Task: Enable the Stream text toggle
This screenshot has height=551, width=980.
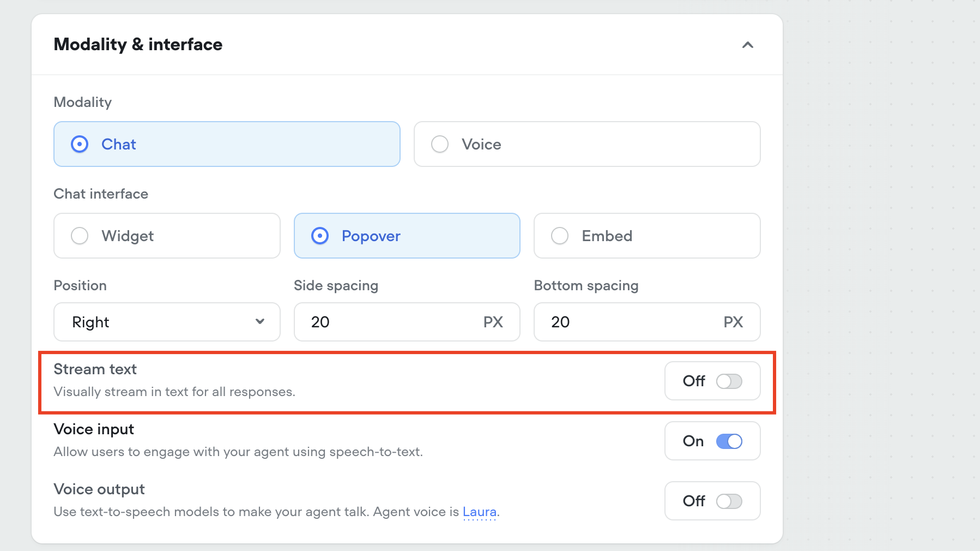Action: (729, 381)
